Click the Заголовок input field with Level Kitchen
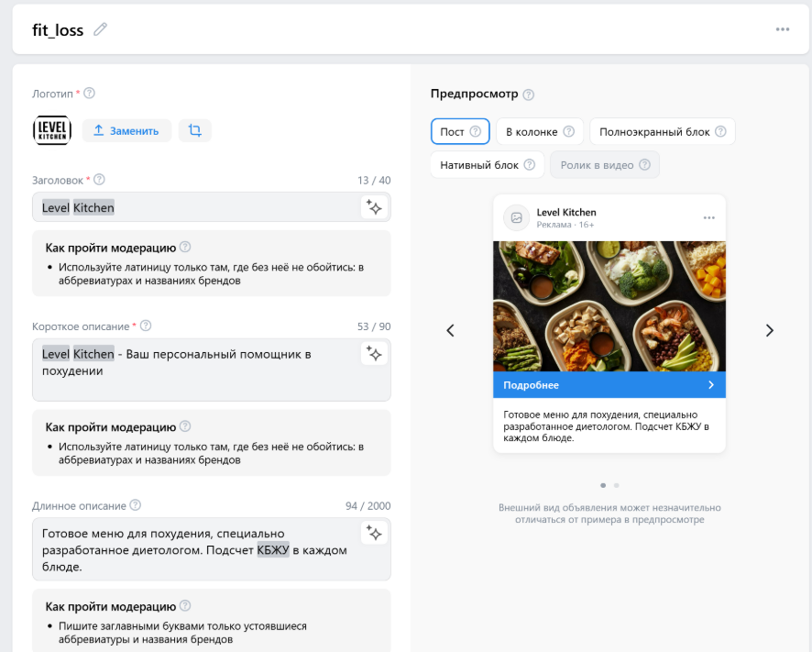This screenshot has height=652, width=812. [x=212, y=207]
